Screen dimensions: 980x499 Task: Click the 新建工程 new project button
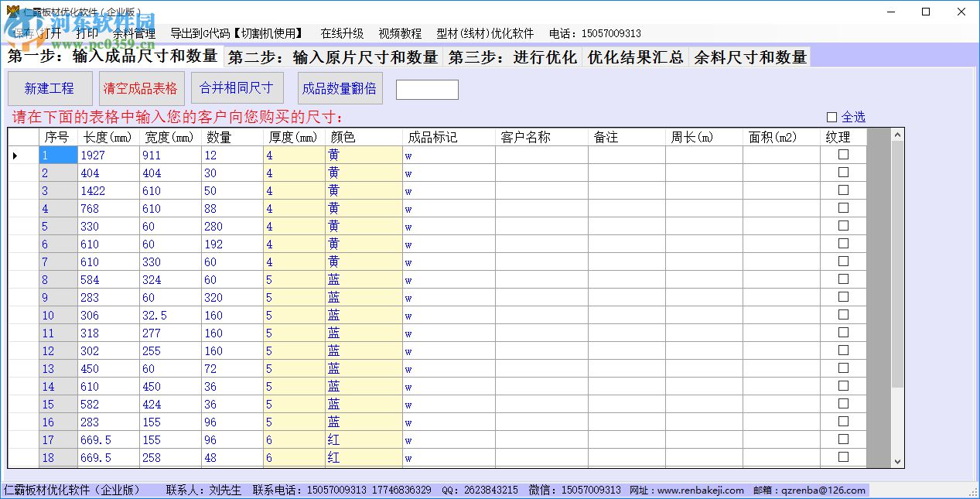point(50,88)
